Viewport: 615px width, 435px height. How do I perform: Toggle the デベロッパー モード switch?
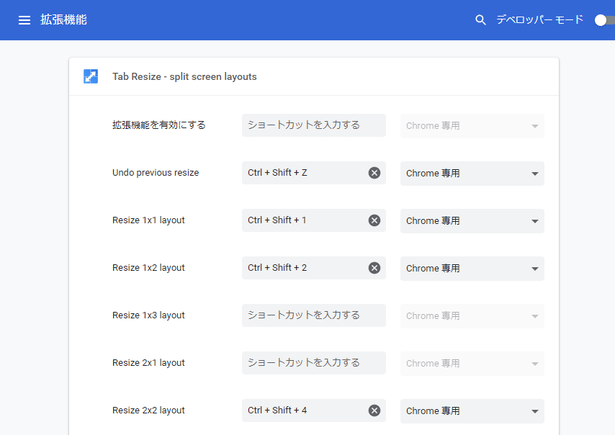(x=604, y=20)
